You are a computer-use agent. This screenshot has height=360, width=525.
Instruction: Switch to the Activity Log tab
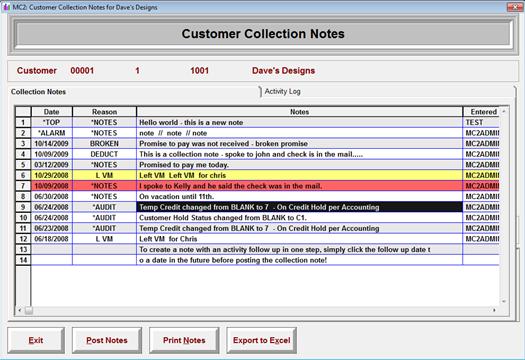click(282, 91)
